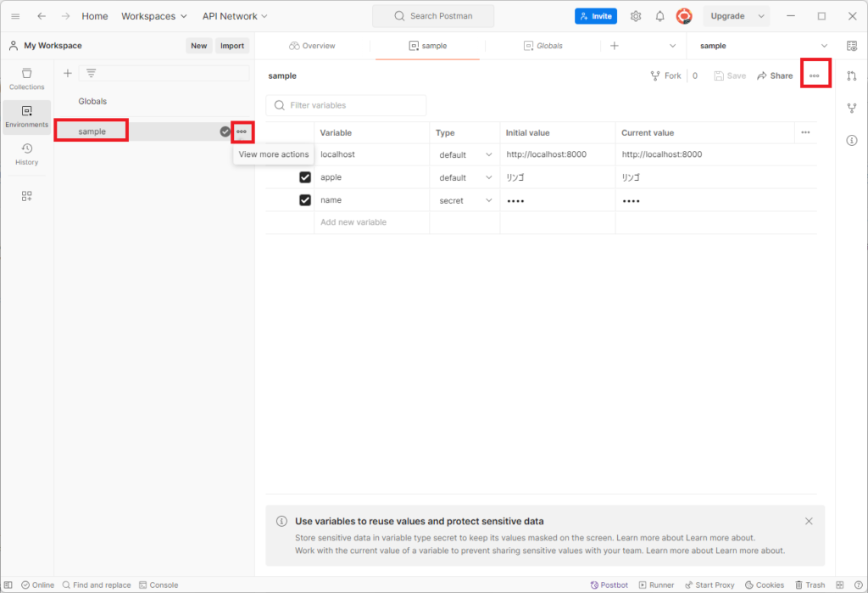The width and height of the screenshot is (868, 593).
Task: Click the New button
Action: coord(198,46)
